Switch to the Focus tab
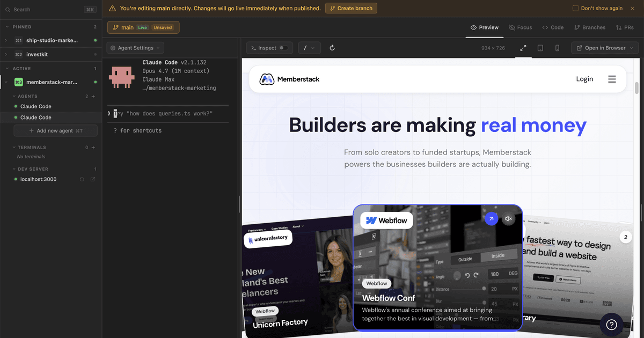Image resolution: width=644 pixels, height=338 pixels. (521, 27)
